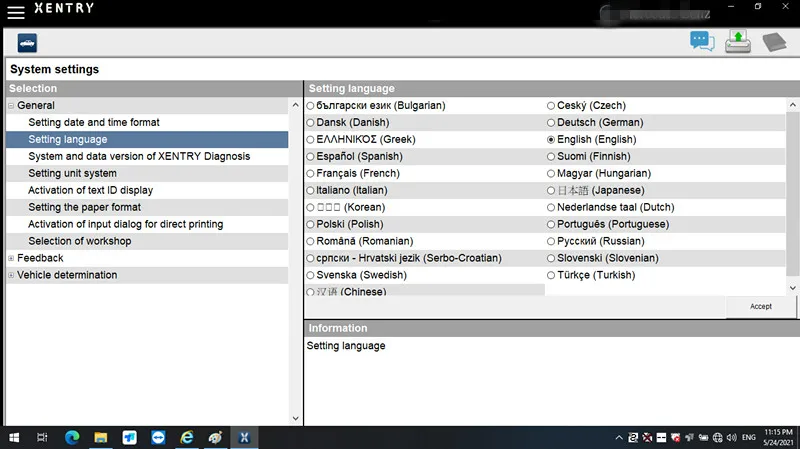Choose the Japanese language option

[x=551, y=190]
